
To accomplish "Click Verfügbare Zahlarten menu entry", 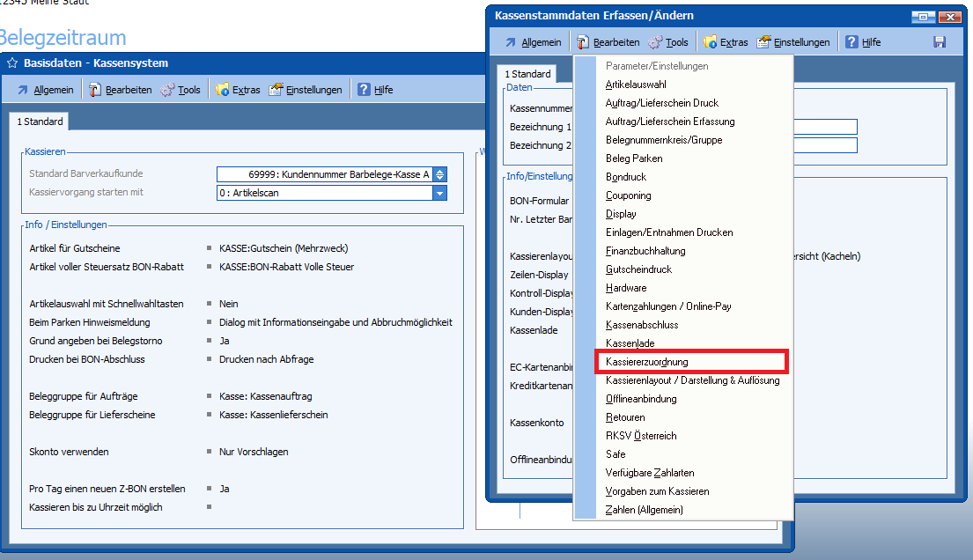I will coord(650,473).
